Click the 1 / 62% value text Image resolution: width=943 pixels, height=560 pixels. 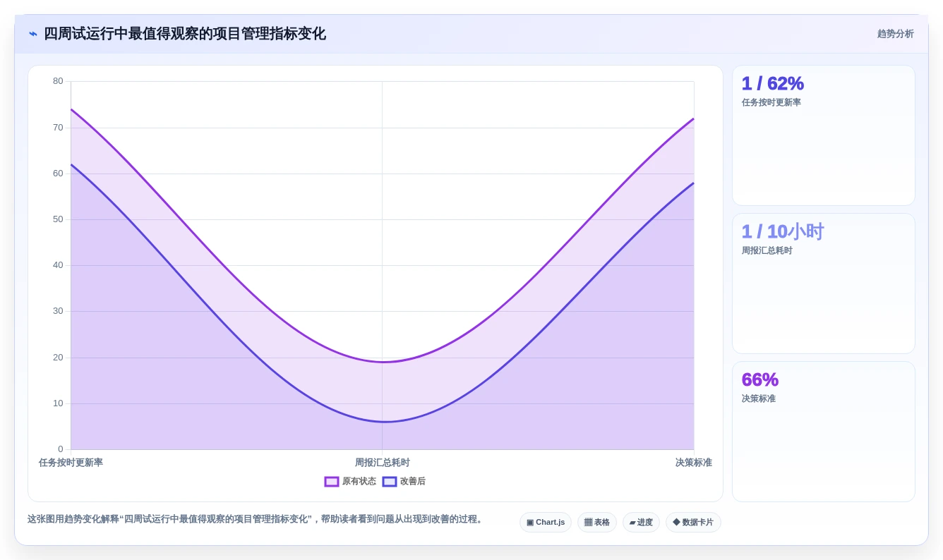click(x=773, y=83)
